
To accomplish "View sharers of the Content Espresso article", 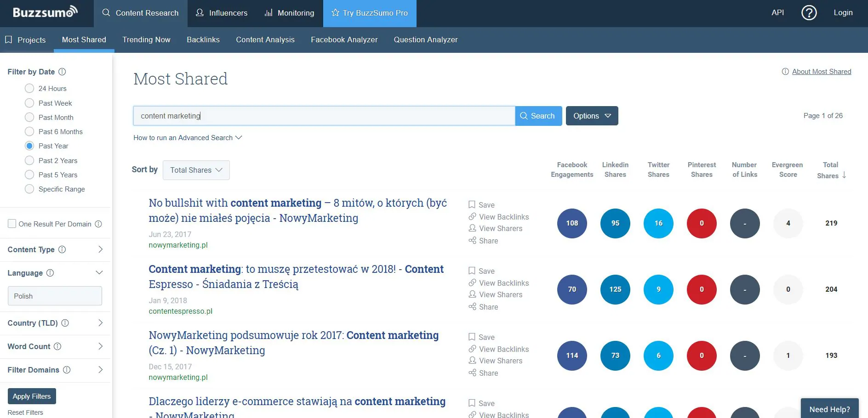I will pos(495,294).
